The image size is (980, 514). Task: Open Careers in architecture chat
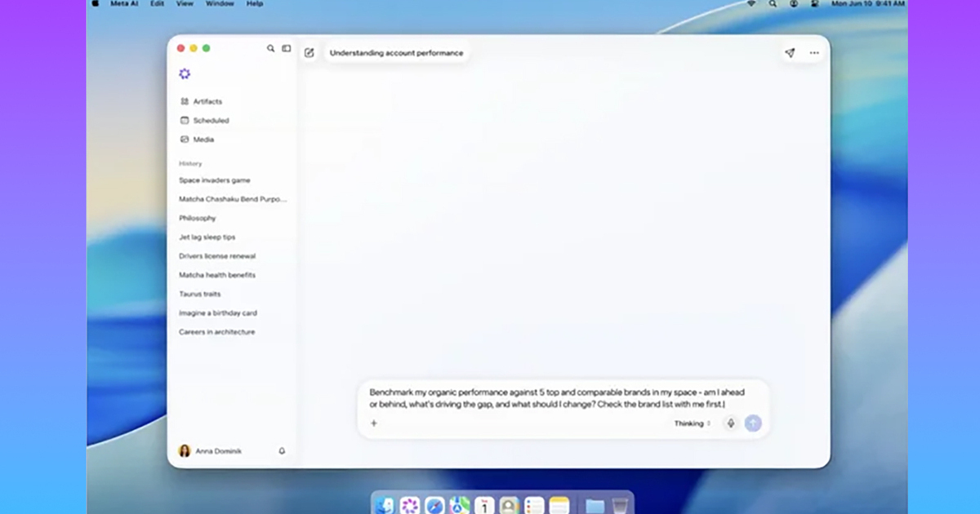click(x=217, y=332)
